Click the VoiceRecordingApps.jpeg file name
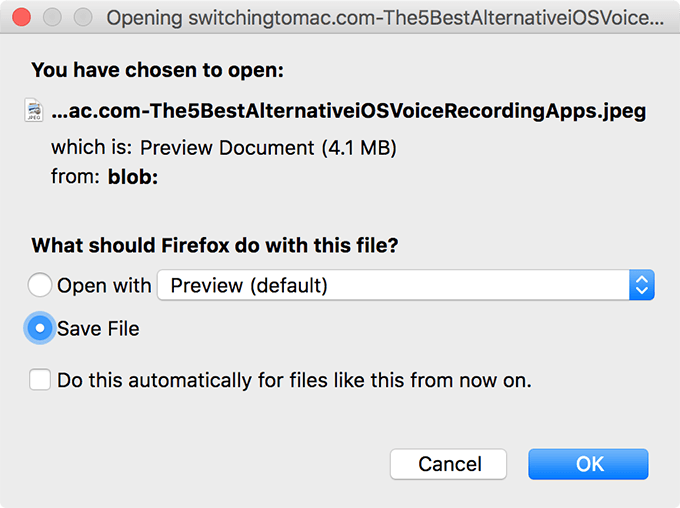Screen dimensions: 680x508 click(x=348, y=111)
